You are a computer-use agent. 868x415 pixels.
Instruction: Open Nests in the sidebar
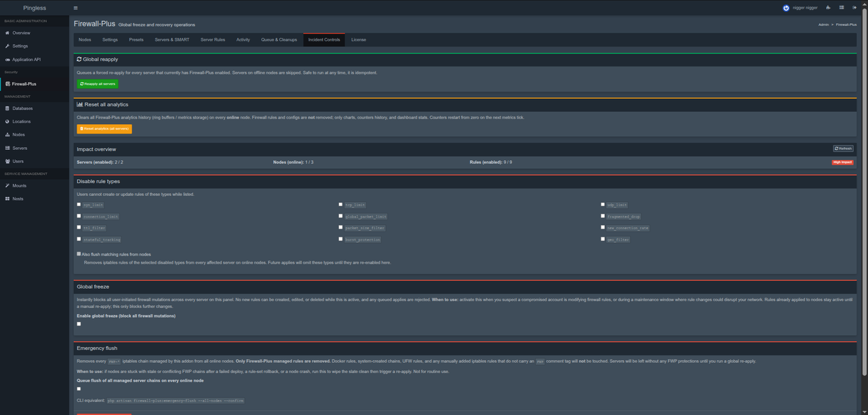coord(34,199)
